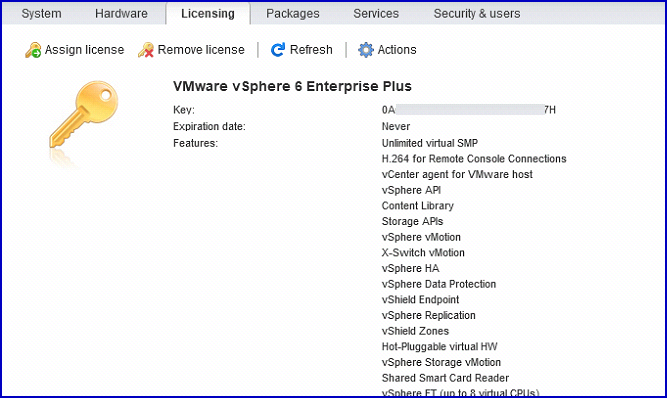The height and width of the screenshot is (398, 667).
Task: Select the Licensing tab
Action: [x=208, y=14]
